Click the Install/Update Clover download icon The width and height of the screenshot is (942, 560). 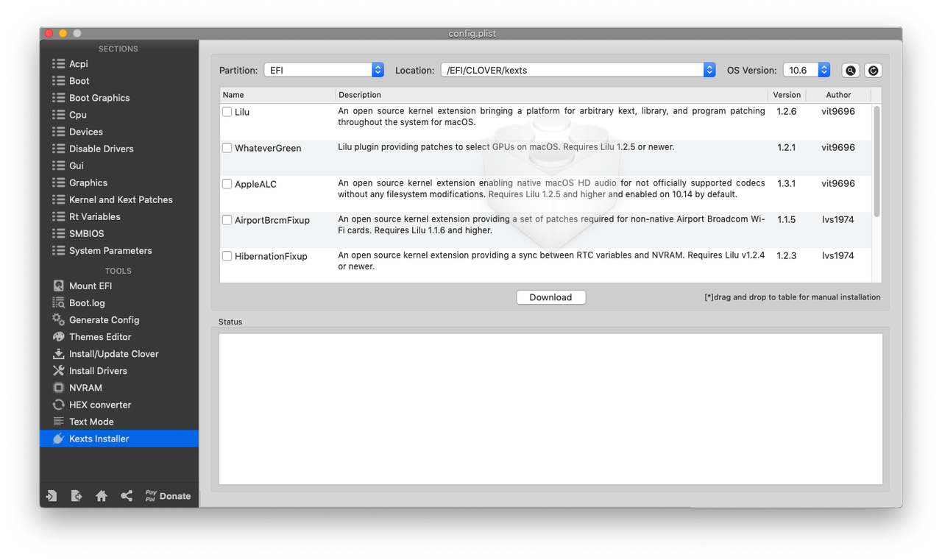pyautogui.click(x=58, y=353)
